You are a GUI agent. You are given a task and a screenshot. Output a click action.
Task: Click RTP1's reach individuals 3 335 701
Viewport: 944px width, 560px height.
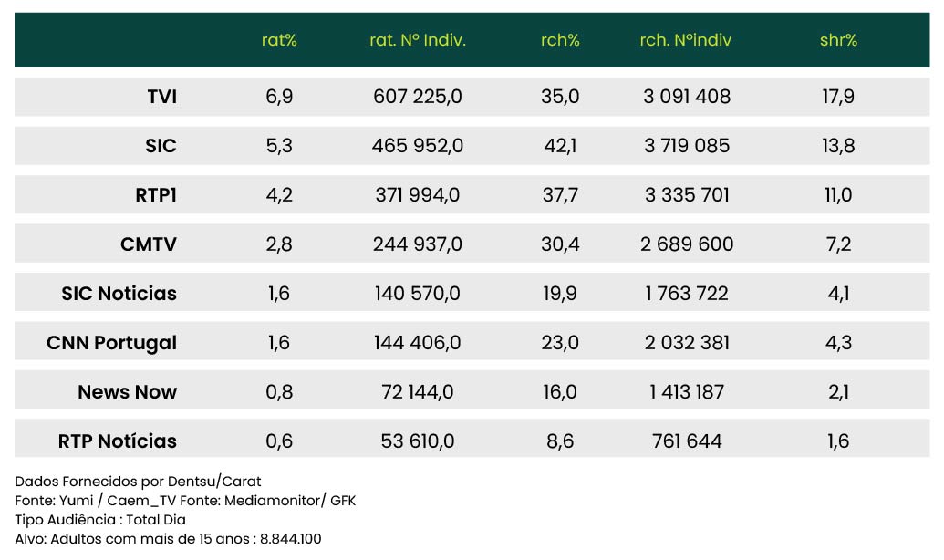(x=687, y=195)
